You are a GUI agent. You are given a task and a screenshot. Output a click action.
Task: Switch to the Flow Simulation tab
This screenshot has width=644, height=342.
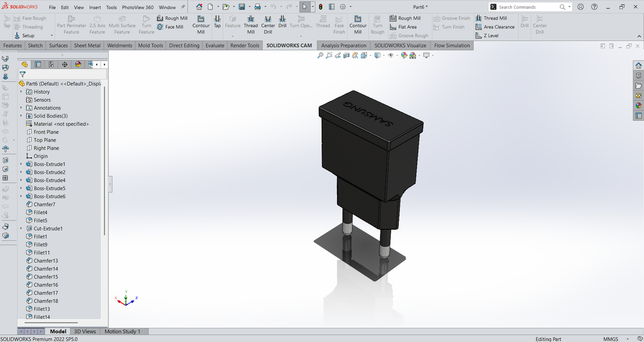[x=452, y=46]
